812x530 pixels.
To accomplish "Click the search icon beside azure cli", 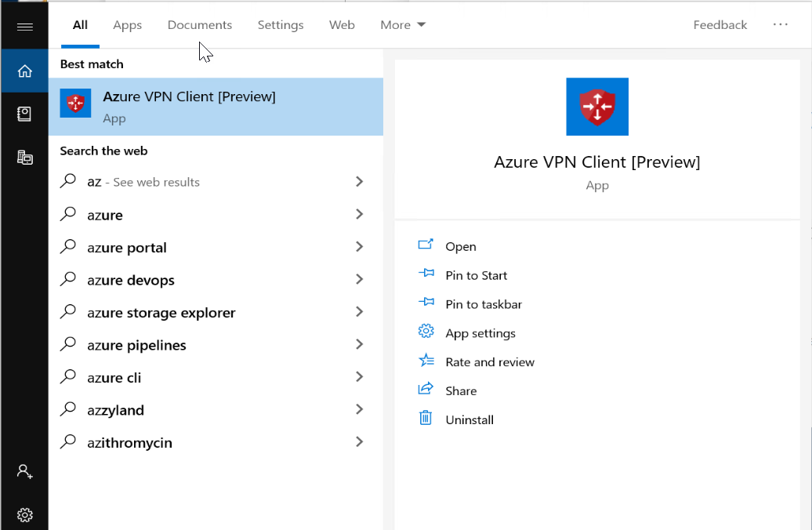I will click(x=68, y=376).
